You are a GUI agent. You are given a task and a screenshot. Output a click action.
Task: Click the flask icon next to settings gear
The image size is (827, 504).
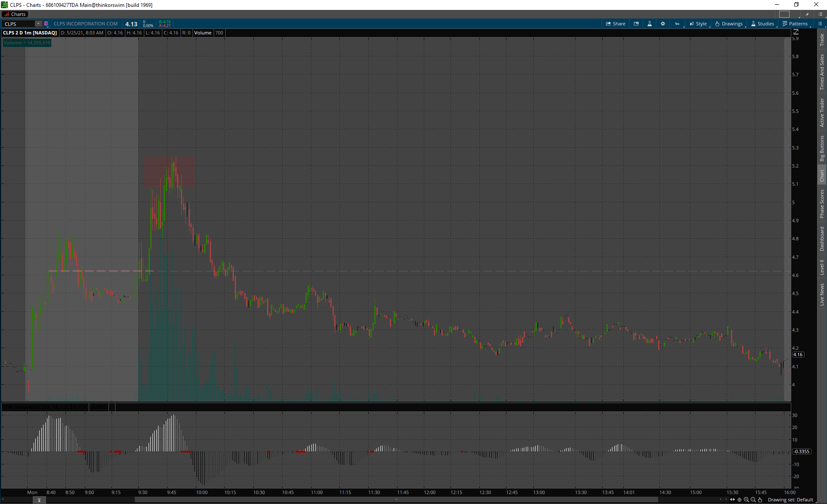click(x=650, y=24)
